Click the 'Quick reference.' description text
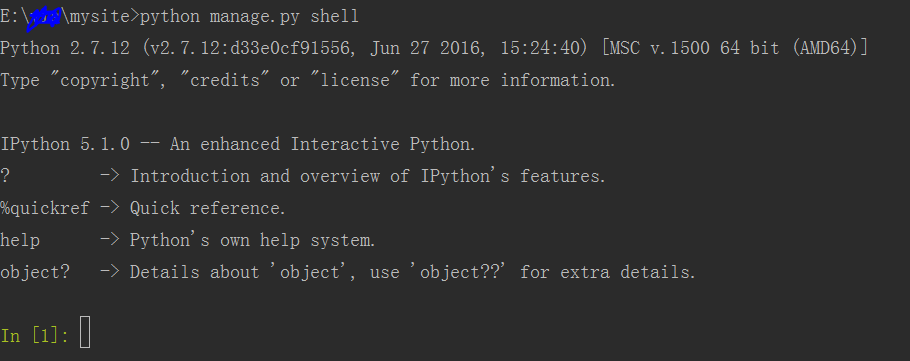This screenshot has height=361, width=910. 208,208
